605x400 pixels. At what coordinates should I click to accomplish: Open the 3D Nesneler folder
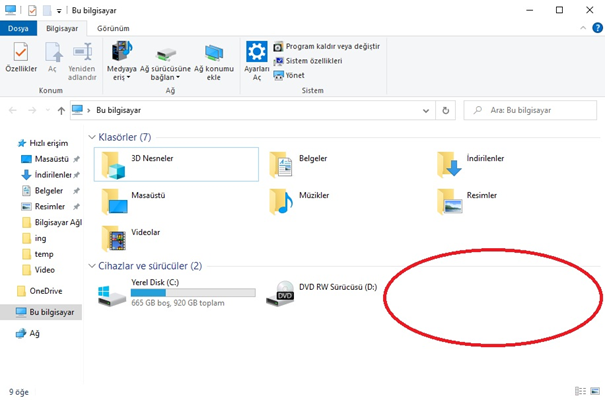click(x=115, y=163)
